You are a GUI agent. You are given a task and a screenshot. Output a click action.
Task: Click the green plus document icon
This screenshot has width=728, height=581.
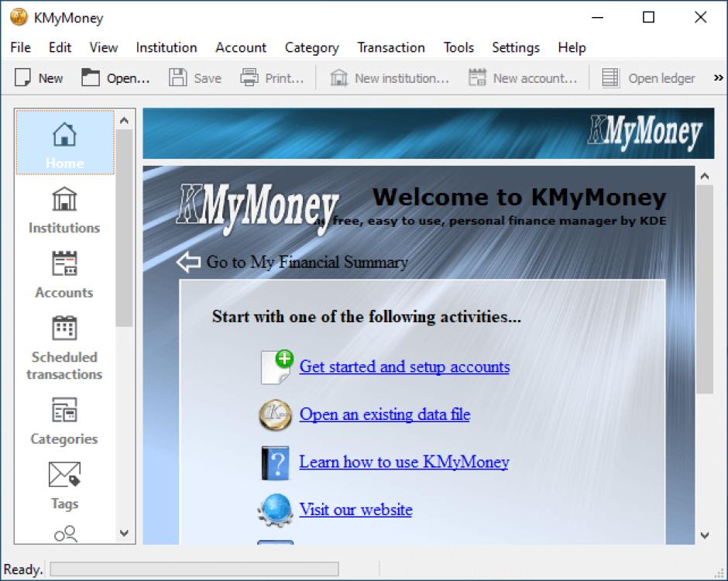point(276,367)
